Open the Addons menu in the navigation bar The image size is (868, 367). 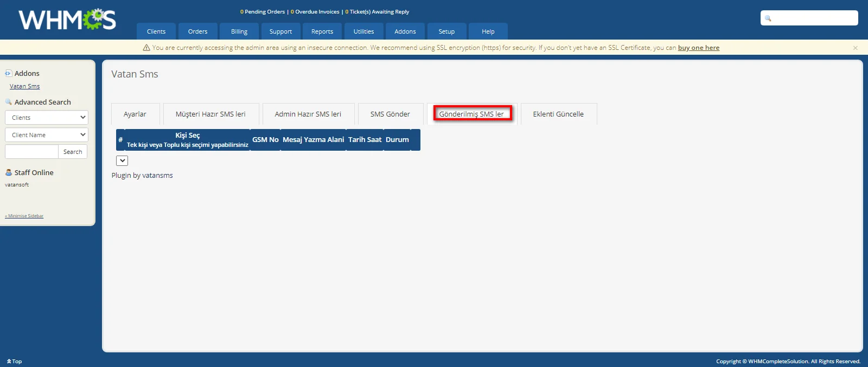[405, 31]
